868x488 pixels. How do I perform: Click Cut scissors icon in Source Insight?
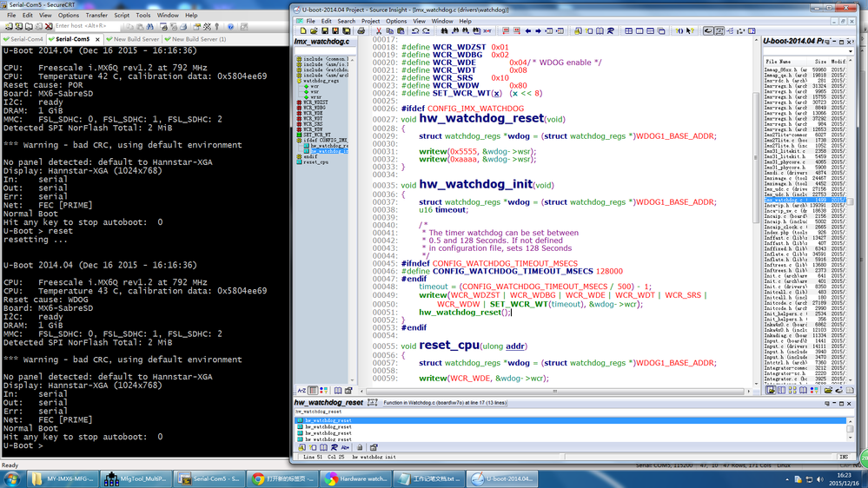point(379,31)
